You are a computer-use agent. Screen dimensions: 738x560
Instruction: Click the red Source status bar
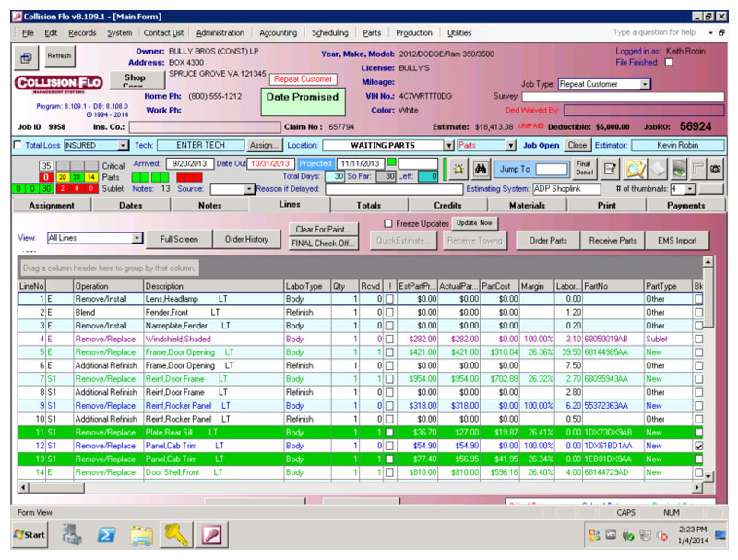[x=190, y=177]
